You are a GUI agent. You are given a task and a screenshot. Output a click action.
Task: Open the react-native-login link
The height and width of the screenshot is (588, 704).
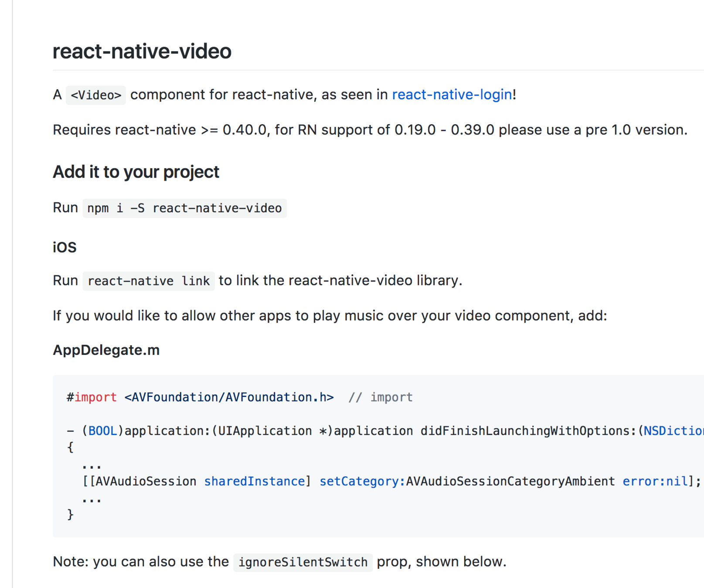(452, 95)
